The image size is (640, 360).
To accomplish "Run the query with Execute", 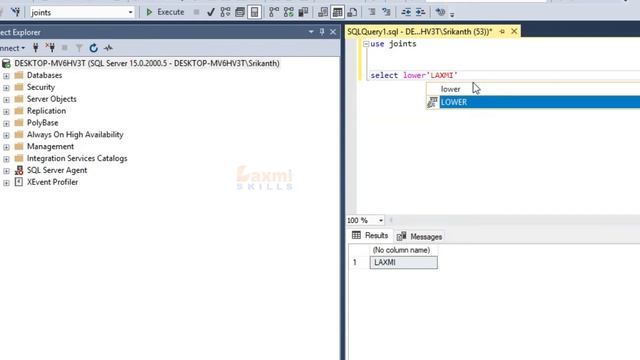I will point(165,12).
